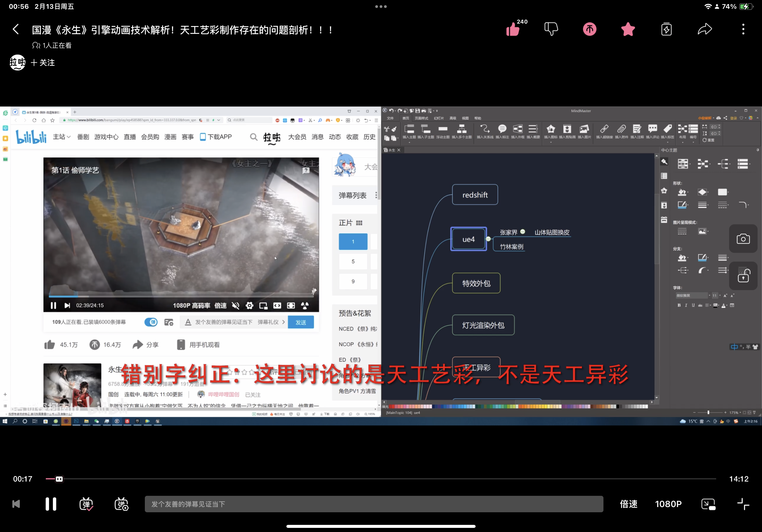Open the 1080P quality selector

pyautogui.click(x=668, y=504)
